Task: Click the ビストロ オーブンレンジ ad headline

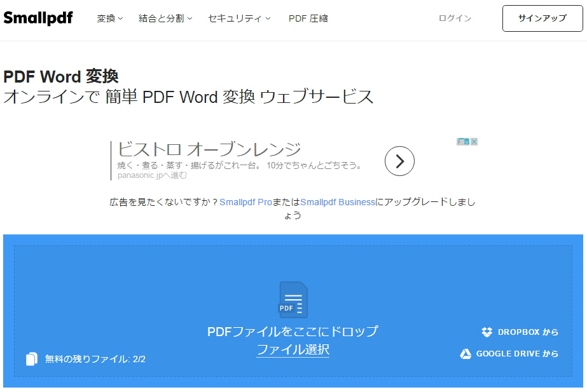Action: tap(209, 149)
